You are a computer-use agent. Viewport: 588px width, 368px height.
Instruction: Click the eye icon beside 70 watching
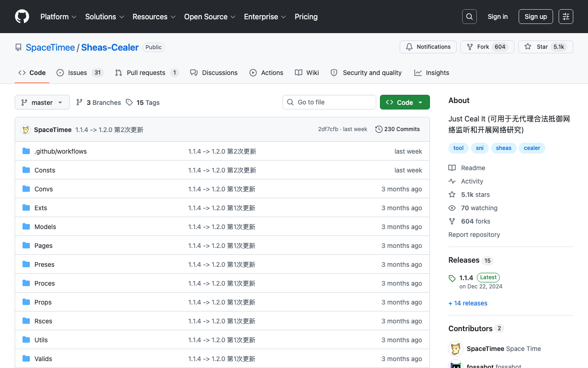click(452, 208)
